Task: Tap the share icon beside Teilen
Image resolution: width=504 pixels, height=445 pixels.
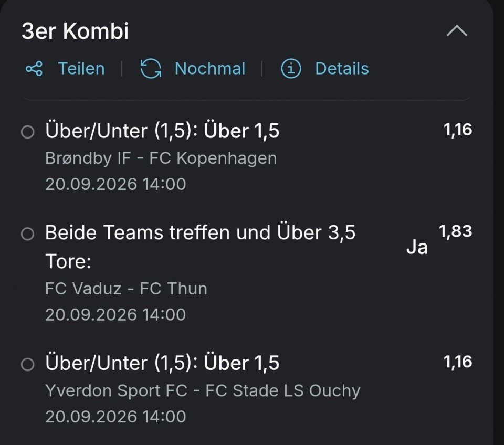Action: (x=34, y=68)
